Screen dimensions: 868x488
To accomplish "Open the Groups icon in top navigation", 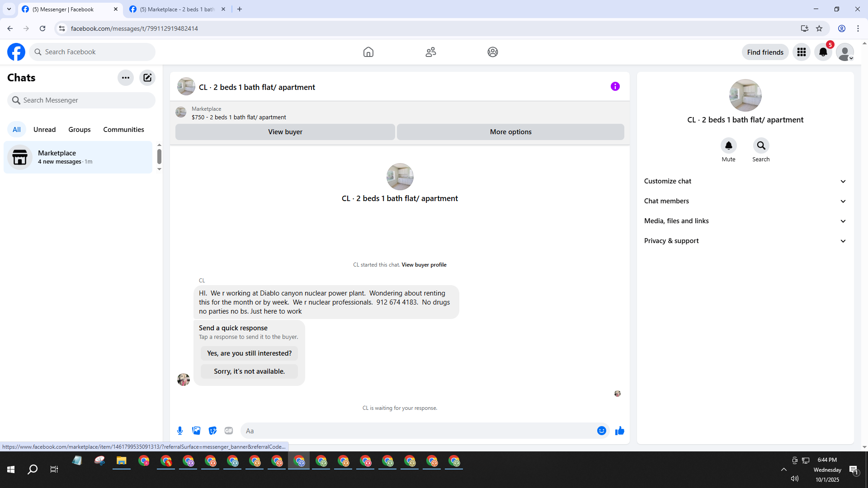I will tap(493, 52).
